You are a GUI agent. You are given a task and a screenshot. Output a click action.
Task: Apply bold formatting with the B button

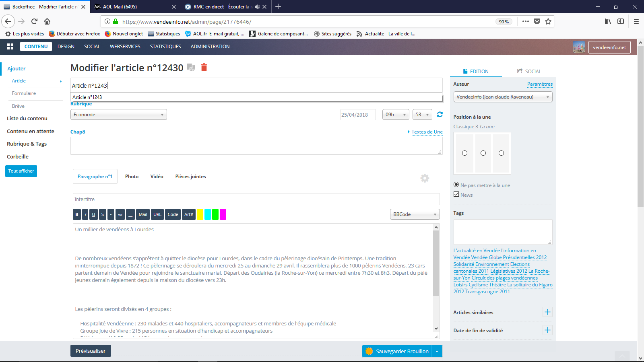[77, 215]
